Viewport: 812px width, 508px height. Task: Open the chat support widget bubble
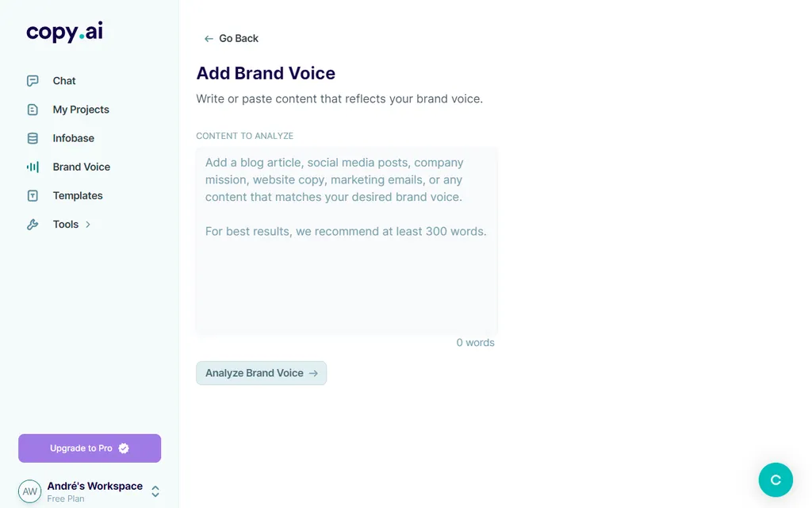tap(776, 479)
